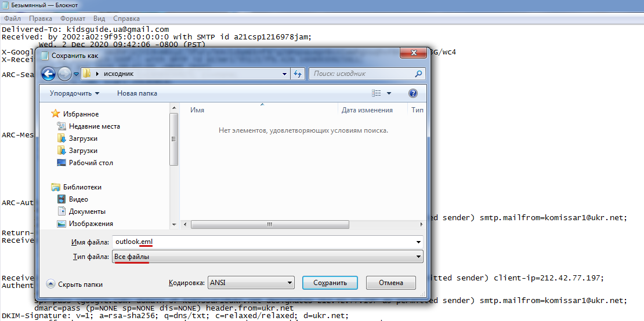Click the Новая папка button
644x321 pixels.
point(137,93)
